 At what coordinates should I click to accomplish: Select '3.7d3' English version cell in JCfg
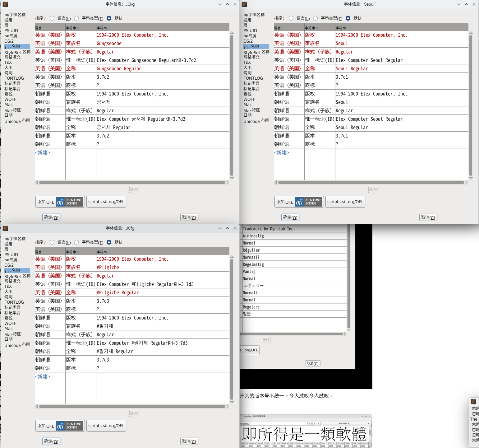163,301
